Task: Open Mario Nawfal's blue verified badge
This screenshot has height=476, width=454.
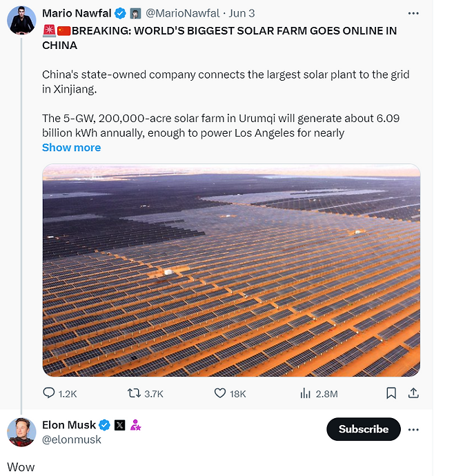Action: (x=120, y=13)
